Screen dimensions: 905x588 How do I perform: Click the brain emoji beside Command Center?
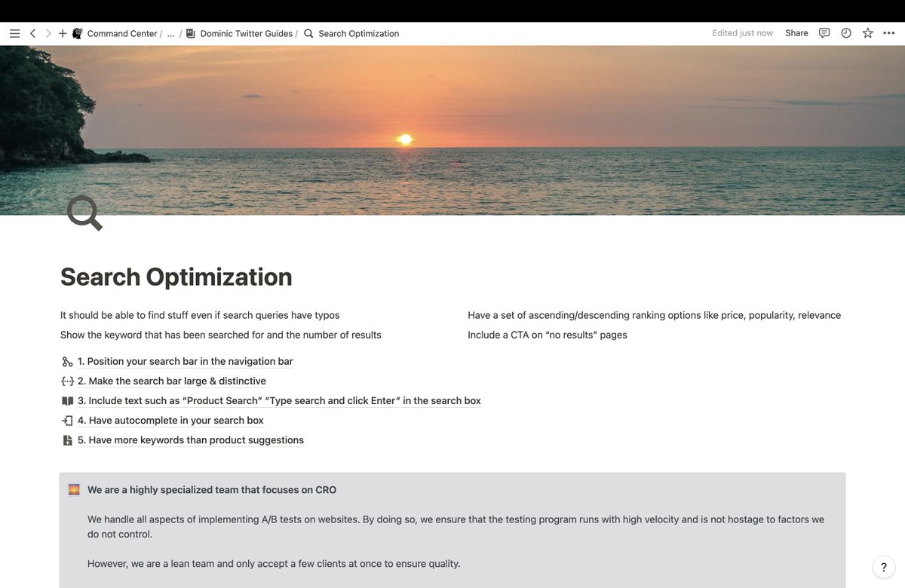click(x=77, y=32)
